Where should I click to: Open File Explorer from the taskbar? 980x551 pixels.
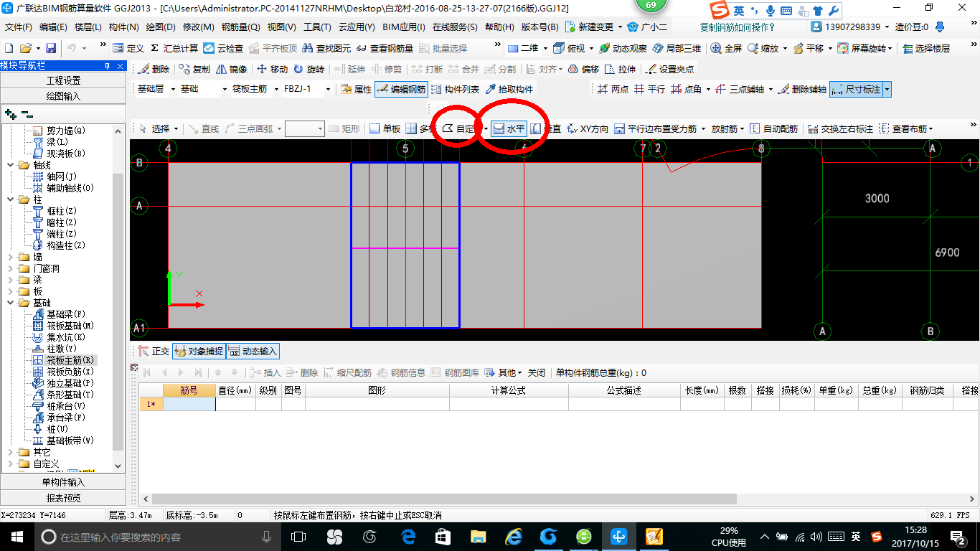[478, 536]
